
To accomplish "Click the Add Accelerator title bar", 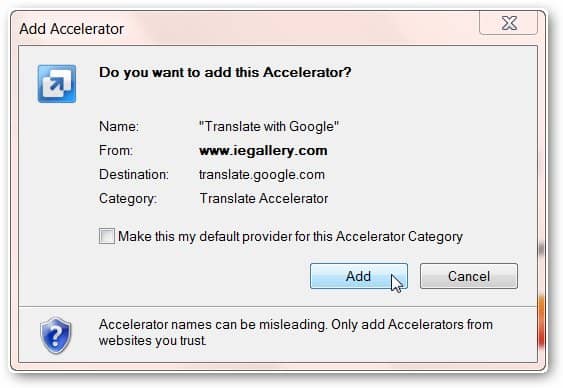I will click(248, 29).
